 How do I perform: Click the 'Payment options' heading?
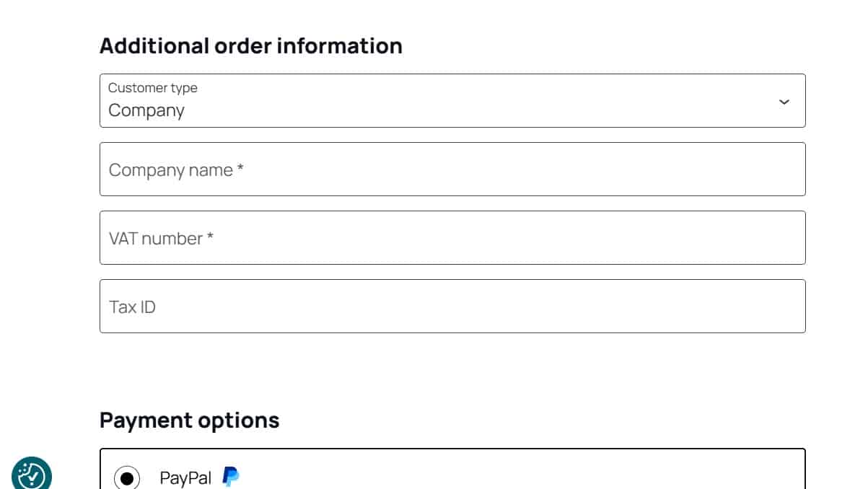point(189,420)
